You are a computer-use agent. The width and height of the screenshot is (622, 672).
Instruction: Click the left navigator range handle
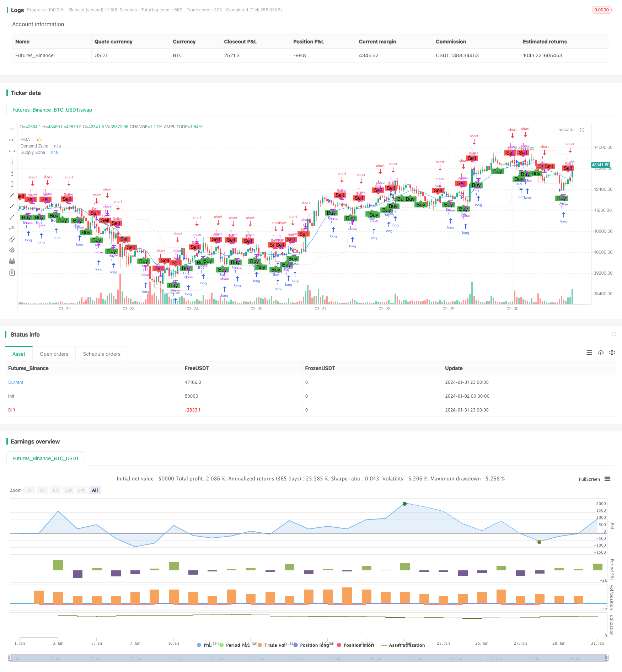(10, 658)
